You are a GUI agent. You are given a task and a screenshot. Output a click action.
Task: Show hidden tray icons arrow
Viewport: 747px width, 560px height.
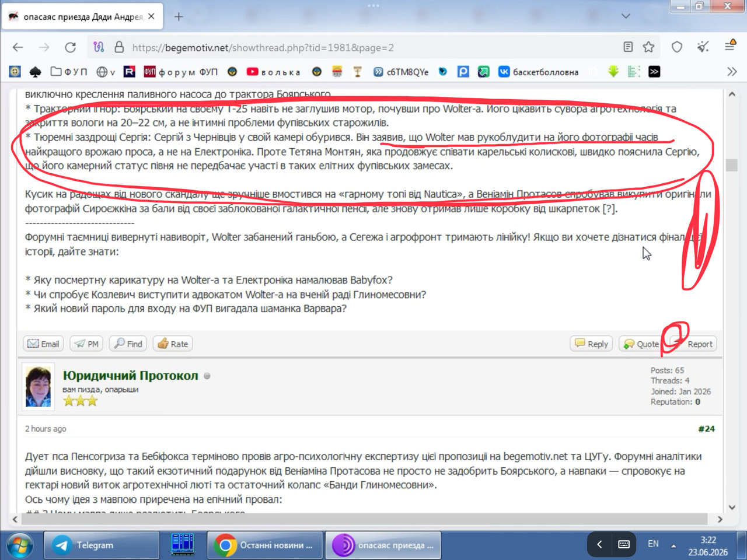(673, 546)
